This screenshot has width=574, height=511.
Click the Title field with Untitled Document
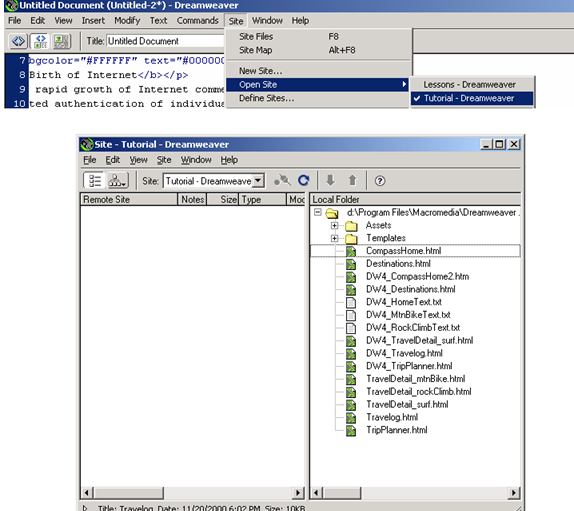[x=165, y=41]
